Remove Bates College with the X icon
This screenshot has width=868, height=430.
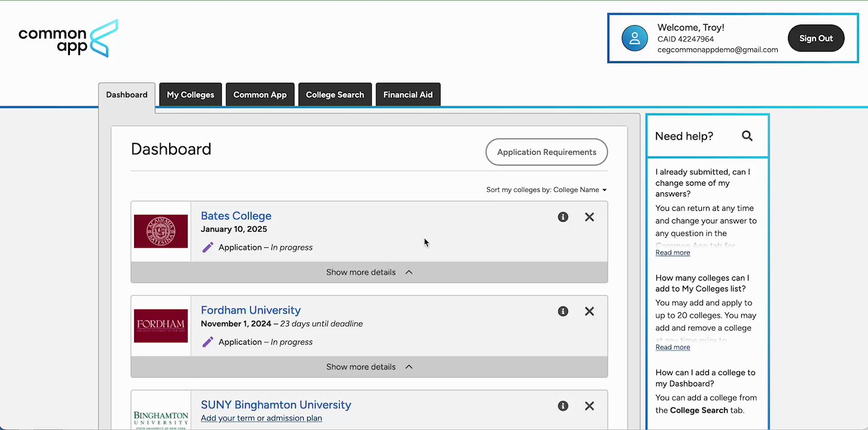(589, 217)
